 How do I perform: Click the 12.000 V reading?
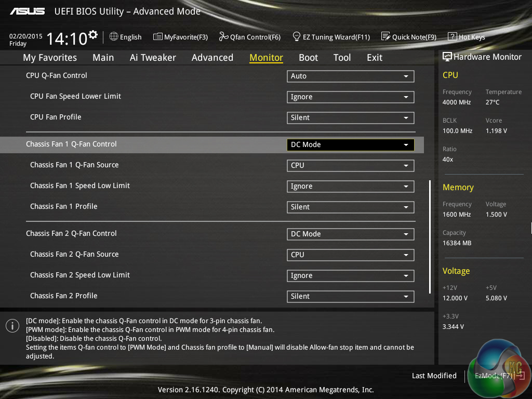455,298
